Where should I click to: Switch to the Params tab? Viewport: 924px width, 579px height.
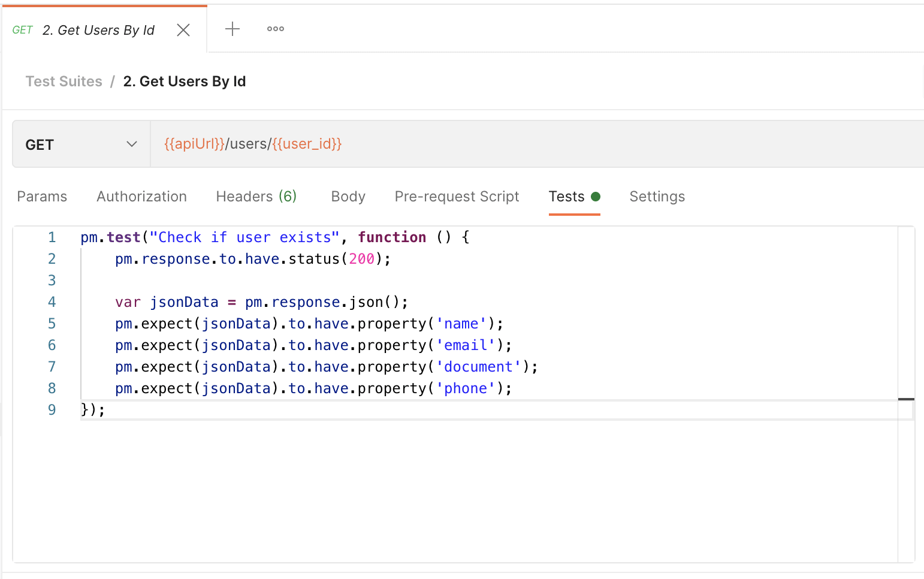(x=42, y=197)
